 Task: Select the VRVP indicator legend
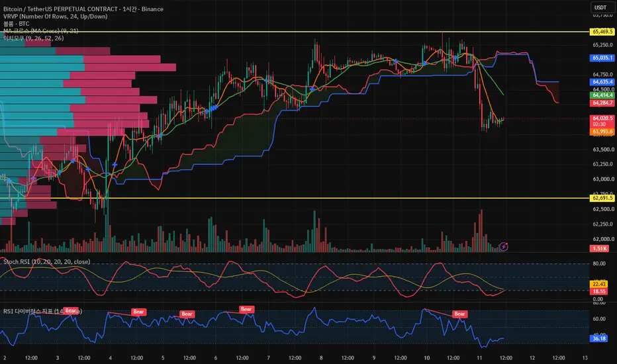point(55,17)
